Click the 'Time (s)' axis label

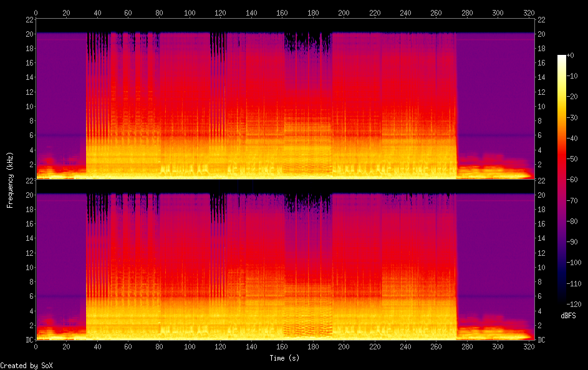click(x=285, y=358)
